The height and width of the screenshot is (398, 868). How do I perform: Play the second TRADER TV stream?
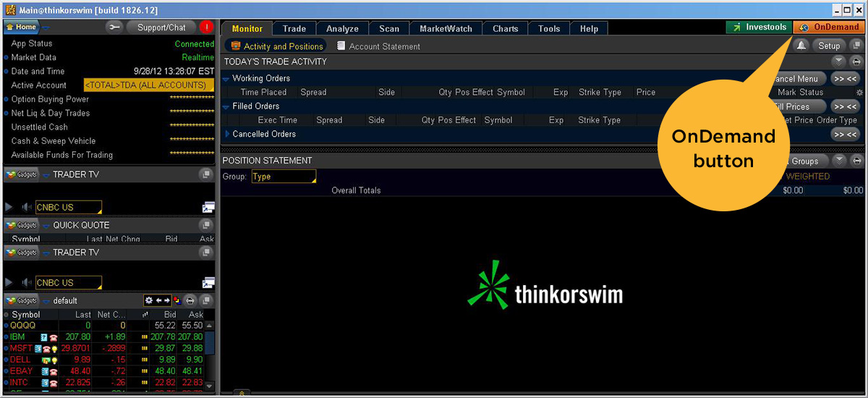pyautogui.click(x=9, y=283)
